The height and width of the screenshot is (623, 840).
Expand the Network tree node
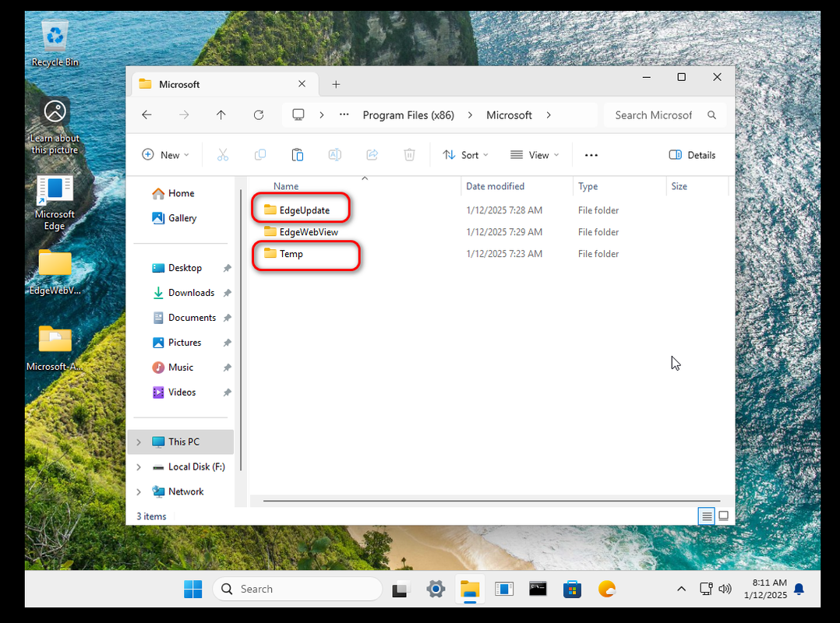(x=139, y=492)
